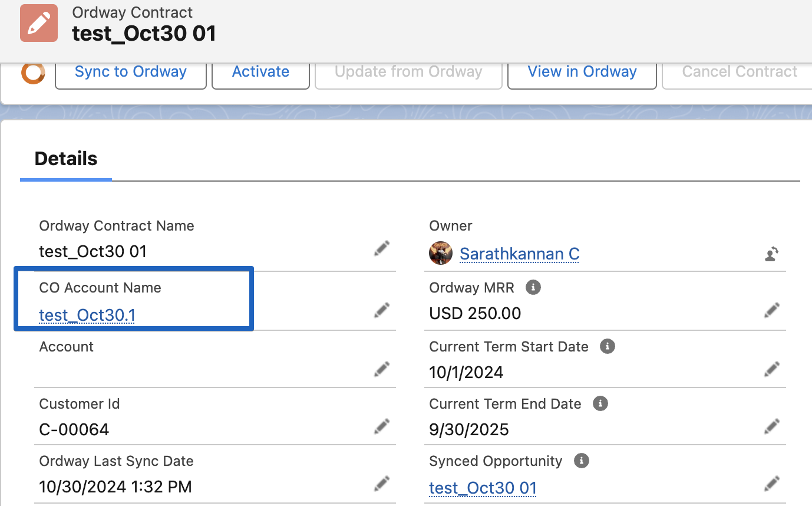This screenshot has width=812, height=506.
Task: Edit the Current Term End Date pencil
Action: pos(772,426)
